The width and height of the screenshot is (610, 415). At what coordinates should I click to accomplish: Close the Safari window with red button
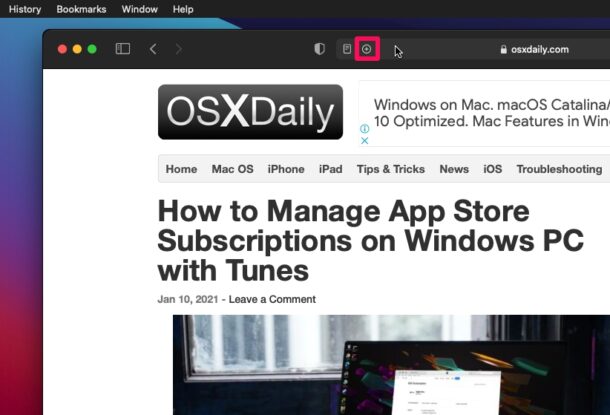[x=62, y=49]
